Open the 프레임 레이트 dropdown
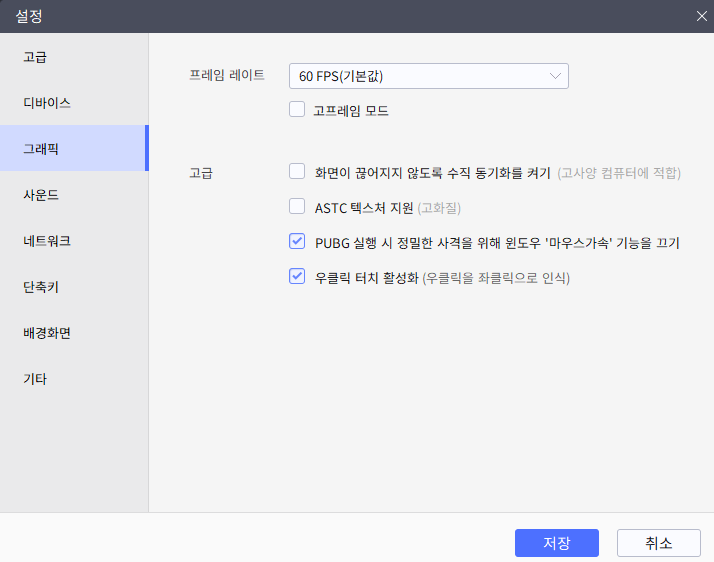714x562 pixels. pyautogui.click(x=428, y=76)
